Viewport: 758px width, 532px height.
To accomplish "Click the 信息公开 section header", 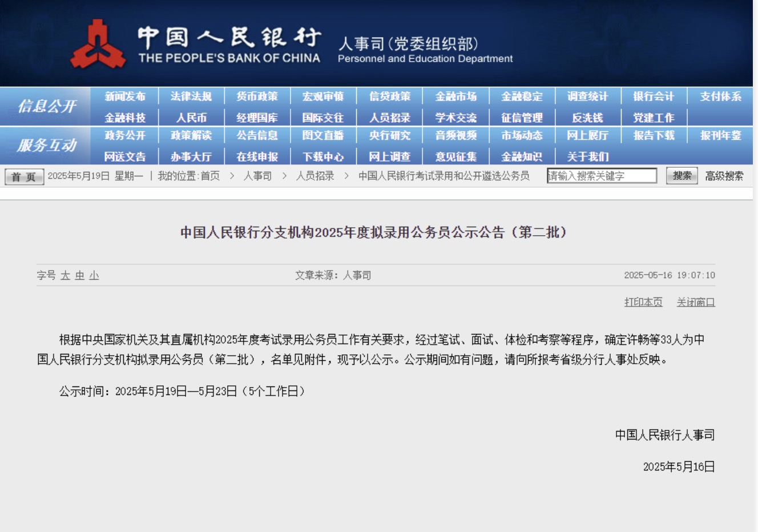I will point(47,106).
